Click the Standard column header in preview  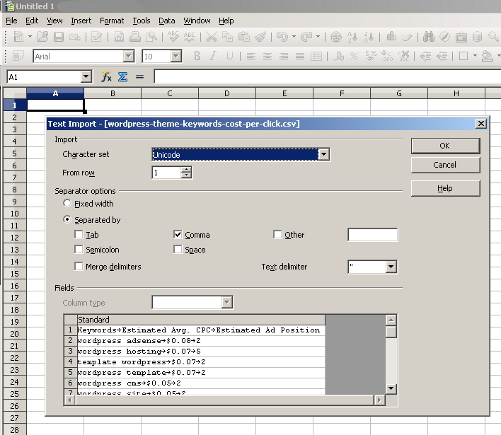(x=201, y=320)
